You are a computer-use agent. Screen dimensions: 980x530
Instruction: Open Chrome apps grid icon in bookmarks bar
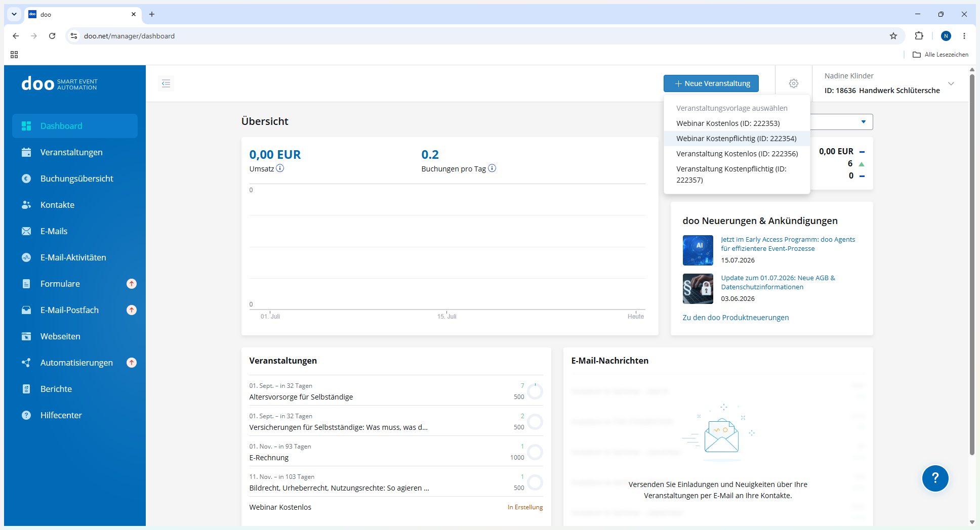14,55
